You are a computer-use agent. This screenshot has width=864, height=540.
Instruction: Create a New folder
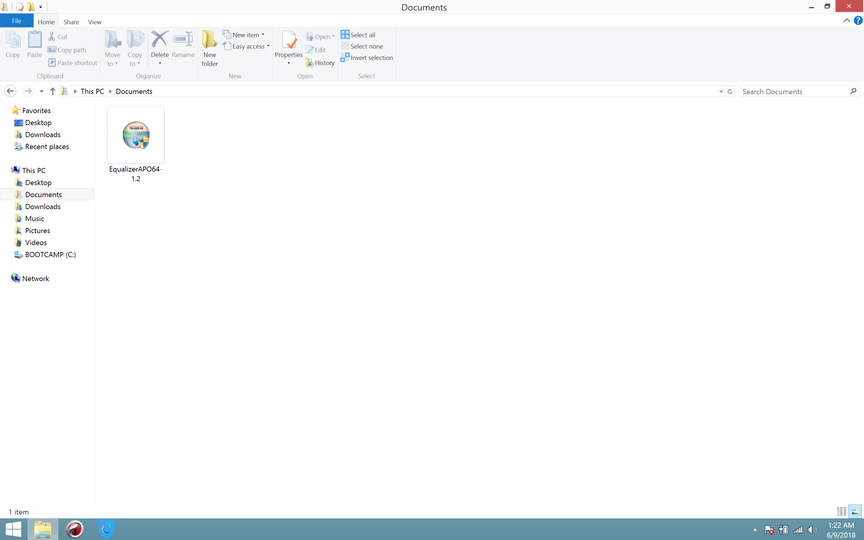coord(209,48)
